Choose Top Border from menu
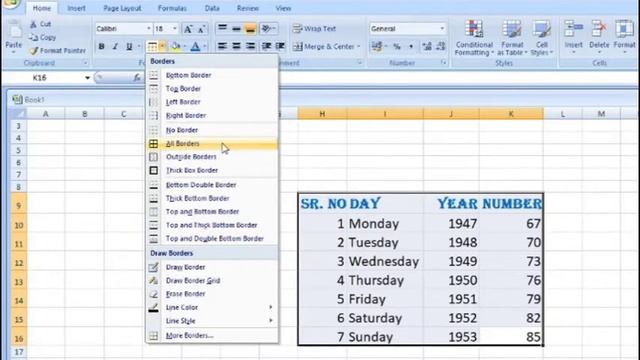 click(212, 89)
